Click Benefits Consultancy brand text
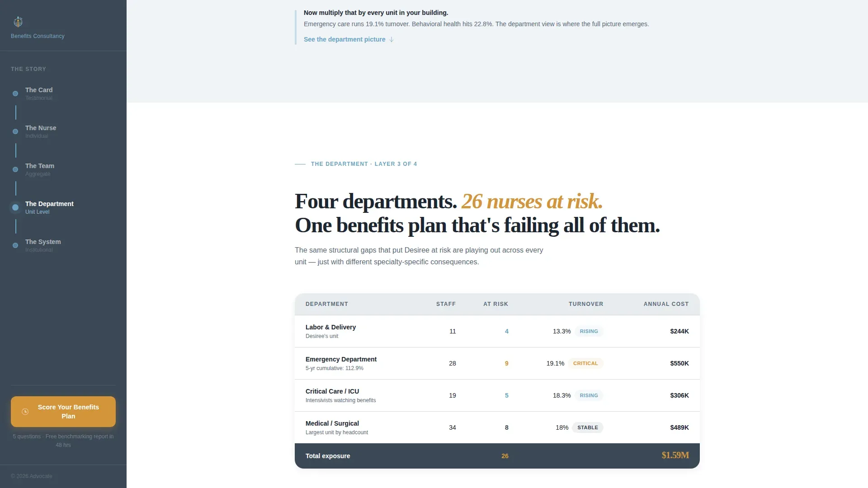 pos(38,36)
